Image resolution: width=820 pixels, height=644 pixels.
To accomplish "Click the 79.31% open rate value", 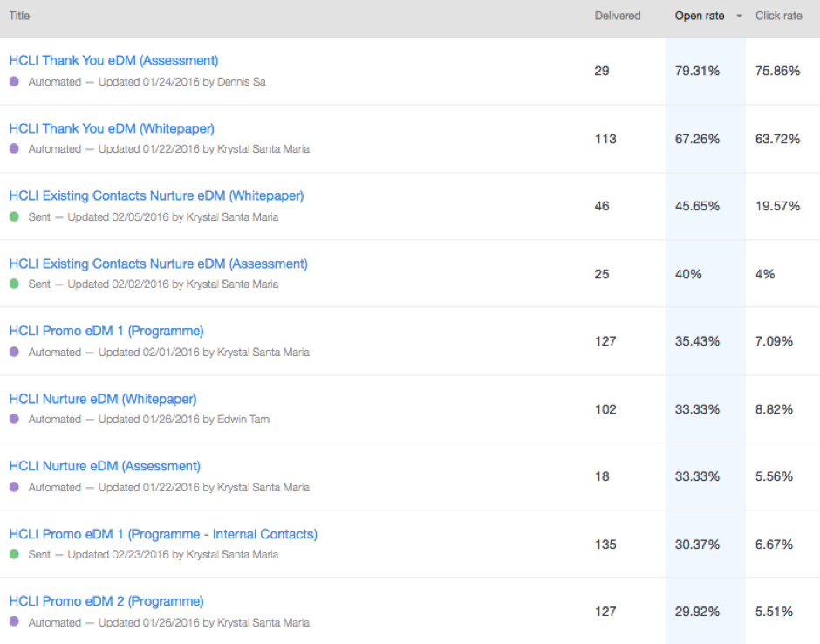I will click(x=697, y=71).
